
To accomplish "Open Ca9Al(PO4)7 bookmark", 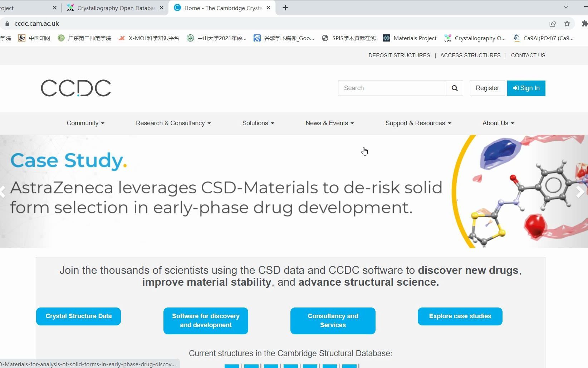I will point(543,38).
